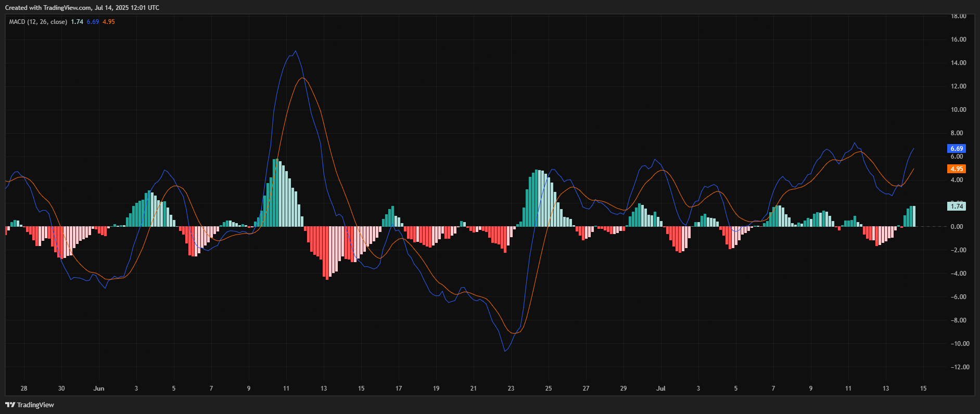
Task: Click the orange 4.95 signal price badge
Action: [956, 169]
